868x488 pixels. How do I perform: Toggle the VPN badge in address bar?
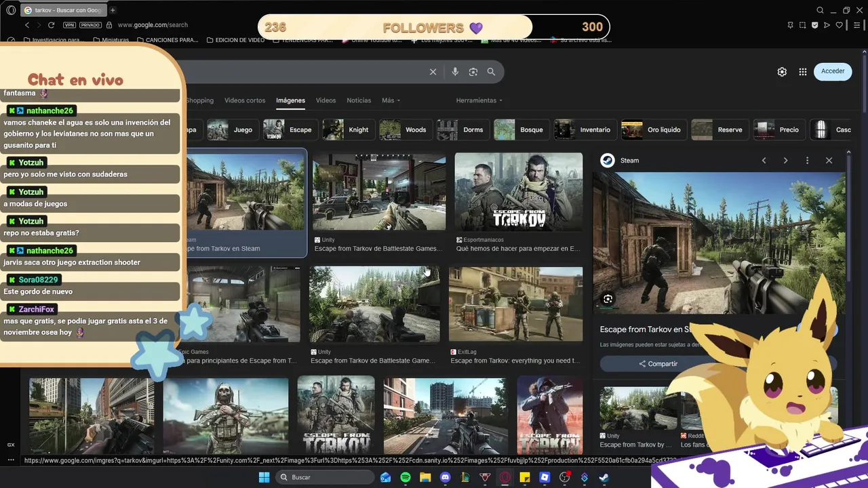point(69,25)
